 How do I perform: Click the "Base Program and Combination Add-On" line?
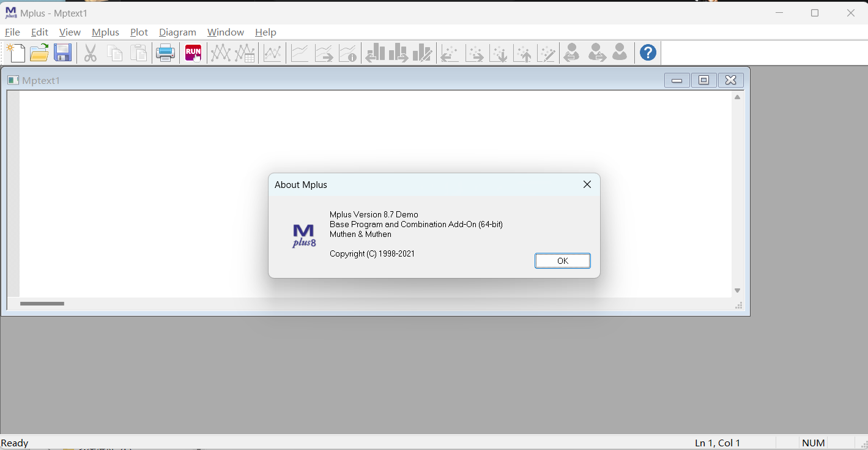(x=416, y=224)
